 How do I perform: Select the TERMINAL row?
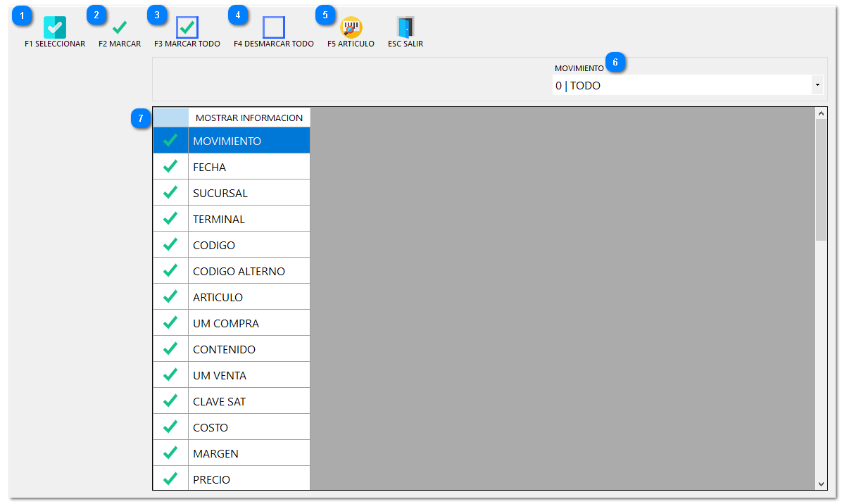249,219
